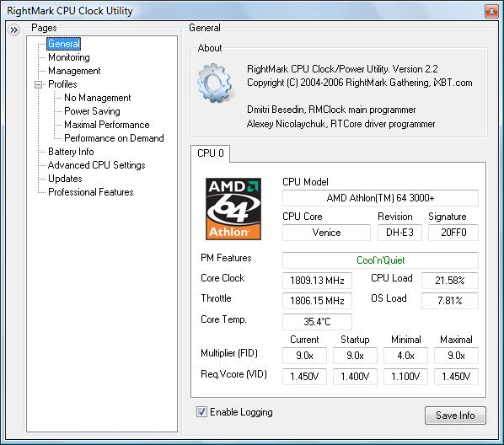Open the Monitoring page
The width and height of the screenshot is (504, 445).
tap(69, 57)
